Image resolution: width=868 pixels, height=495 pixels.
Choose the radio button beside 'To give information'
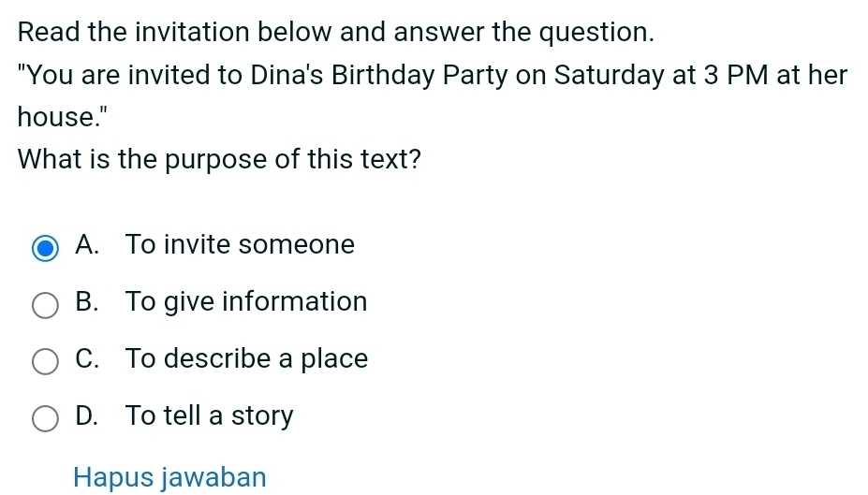[45, 304]
